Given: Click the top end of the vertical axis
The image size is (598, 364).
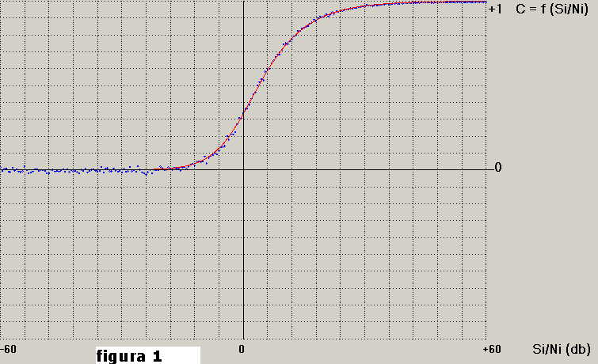Looking at the screenshot, I should coord(242,2).
